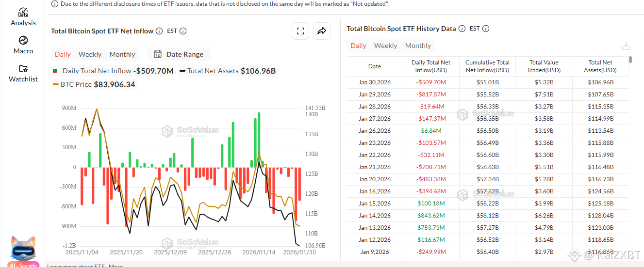This screenshot has height=267, width=644.
Task: Open the Macro sidebar section
Action: tap(23, 45)
